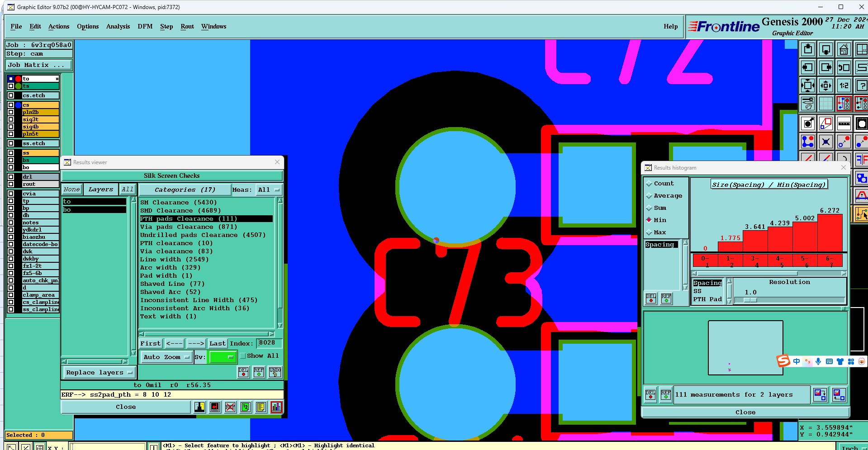Viewport: 868px width, 450px height.
Task: Close the Results histogram with Close button
Action: point(745,412)
